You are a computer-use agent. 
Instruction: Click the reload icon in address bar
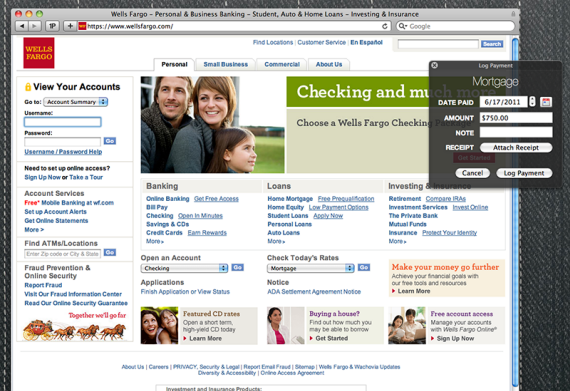coord(385,26)
